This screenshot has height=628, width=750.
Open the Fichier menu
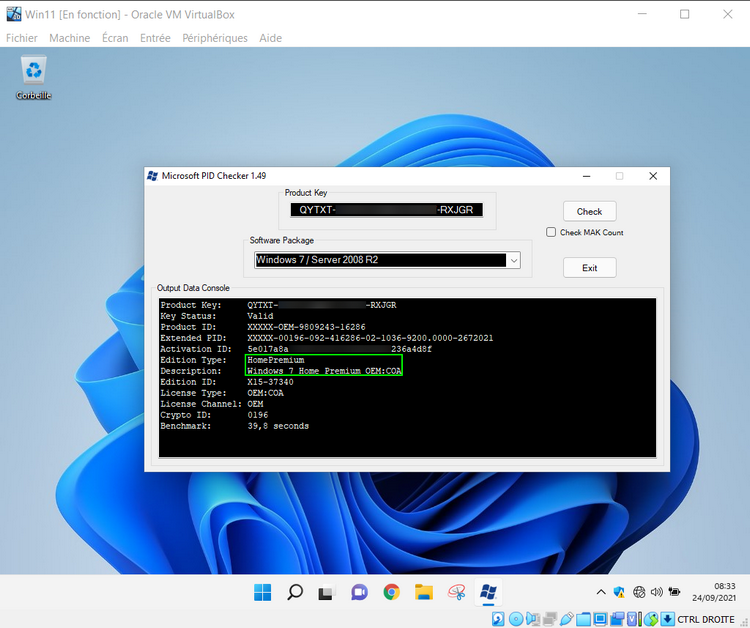pos(22,38)
